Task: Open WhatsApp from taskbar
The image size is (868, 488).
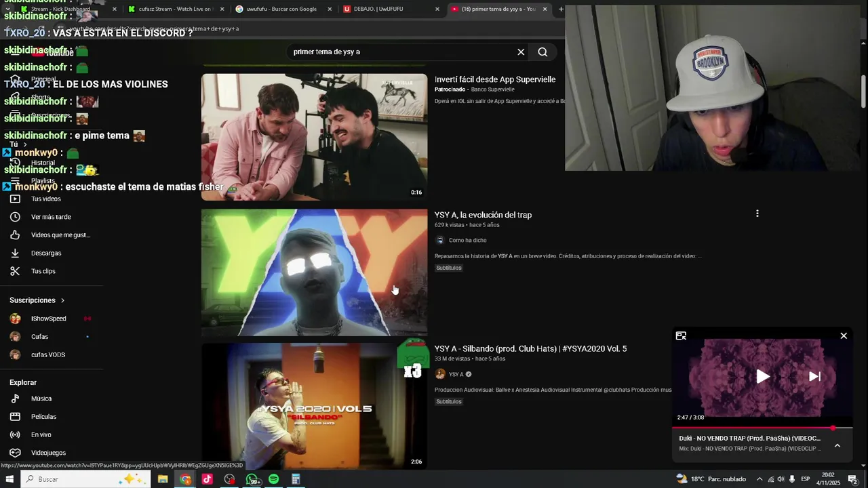Action: pyautogui.click(x=252, y=479)
